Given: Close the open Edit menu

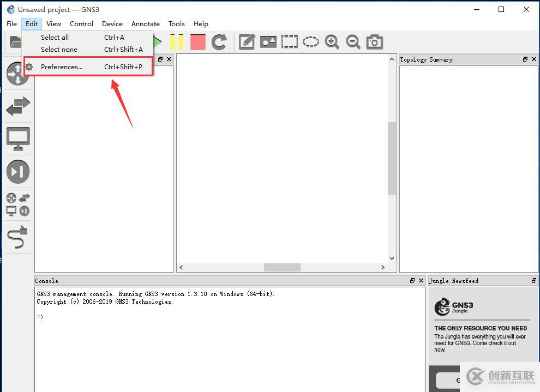Looking at the screenshot, I should tap(31, 24).
